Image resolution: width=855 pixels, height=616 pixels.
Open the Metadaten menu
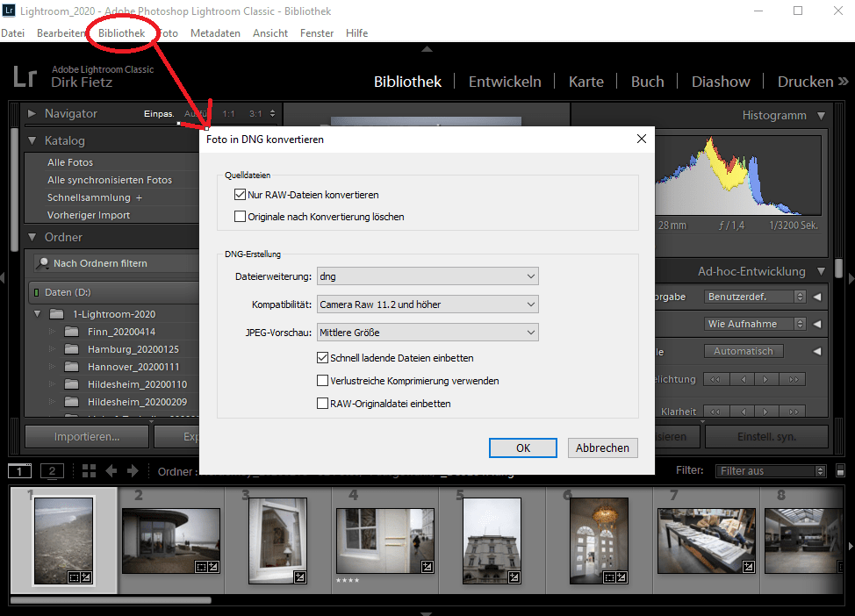(215, 33)
